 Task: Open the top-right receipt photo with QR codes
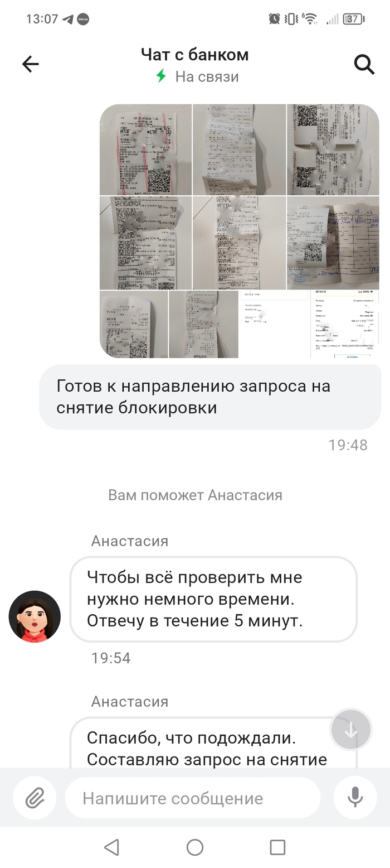[x=333, y=150]
